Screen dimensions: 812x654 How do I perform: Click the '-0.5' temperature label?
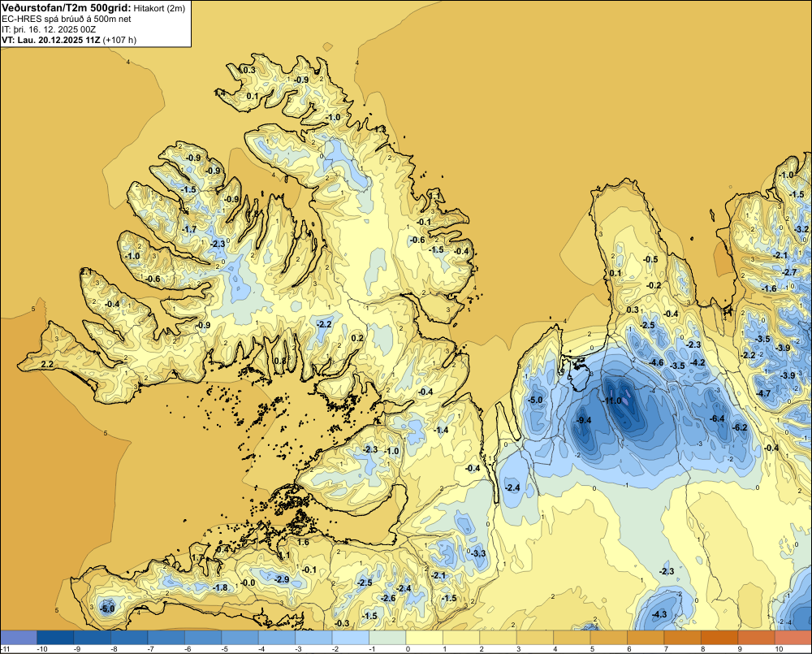coord(650,260)
